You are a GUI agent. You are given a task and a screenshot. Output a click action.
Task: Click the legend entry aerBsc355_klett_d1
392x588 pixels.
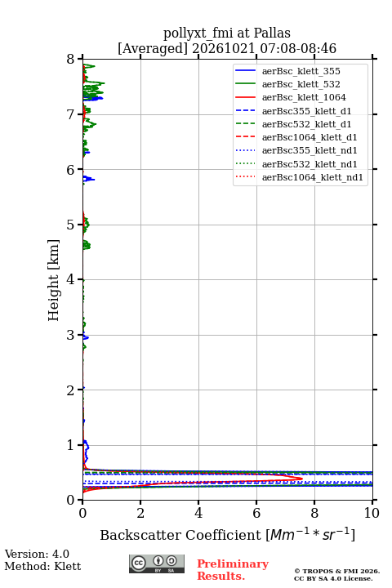pos(293,111)
